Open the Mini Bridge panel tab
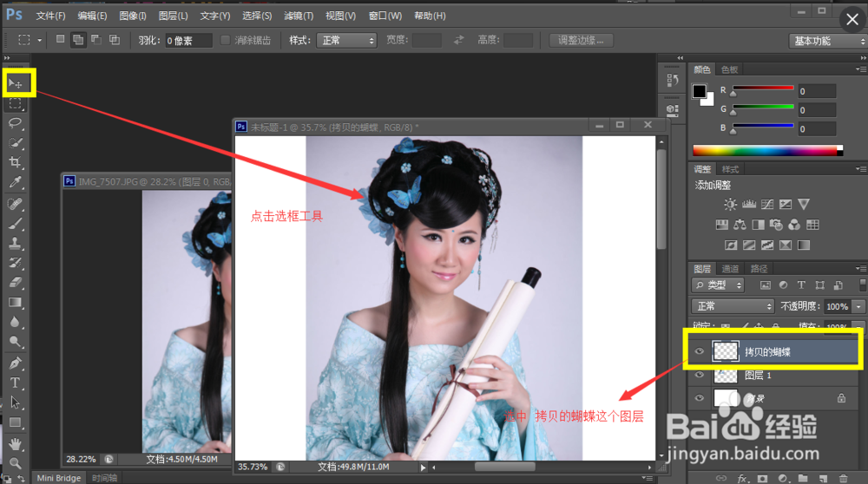The image size is (868, 484). click(59, 478)
